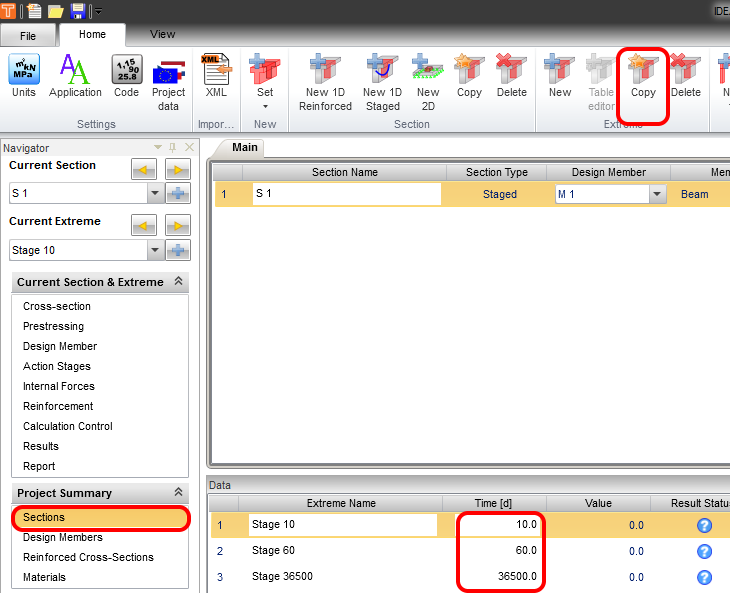Image resolution: width=730 pixels, height=593 pixels.
Task: Open Reinforced Cross-Sections summary
Action: (88, 557)
